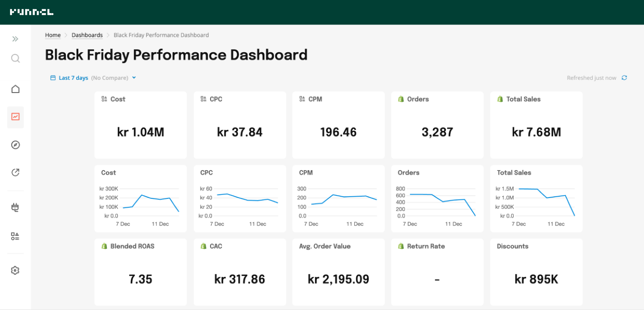Expand the sidebar with double chevron
Image resolution: width=644 pixels, height=310 pixels.
tap(15, 39)
